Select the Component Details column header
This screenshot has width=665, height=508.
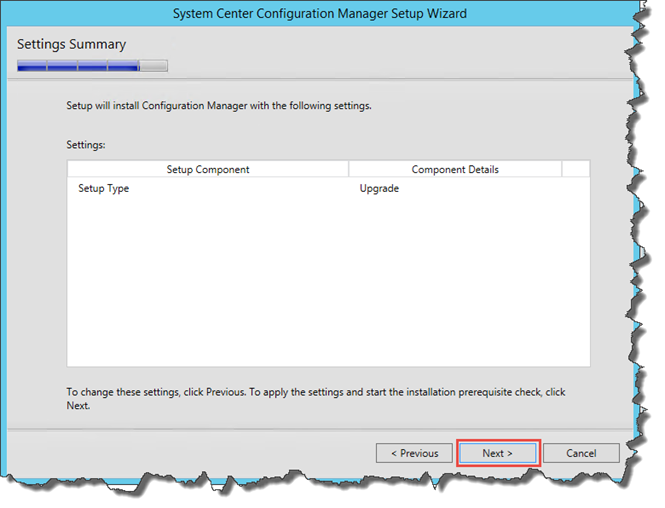click(455, 169)
